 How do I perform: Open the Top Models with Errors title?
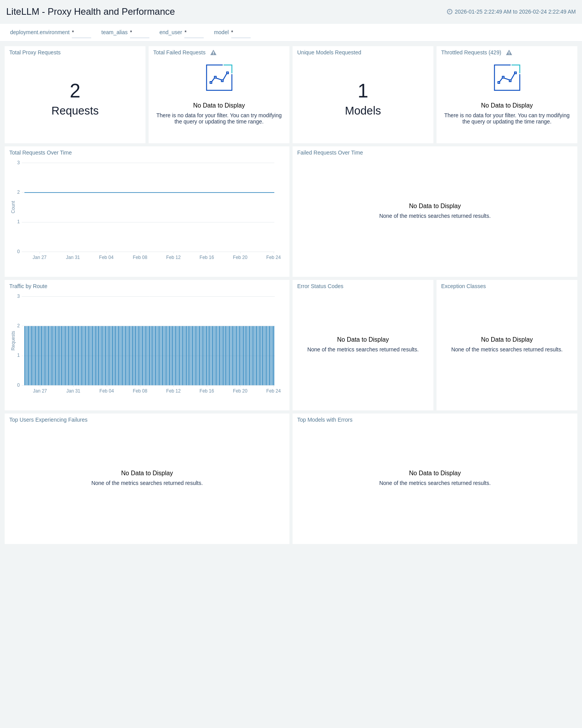pos(325,420)
